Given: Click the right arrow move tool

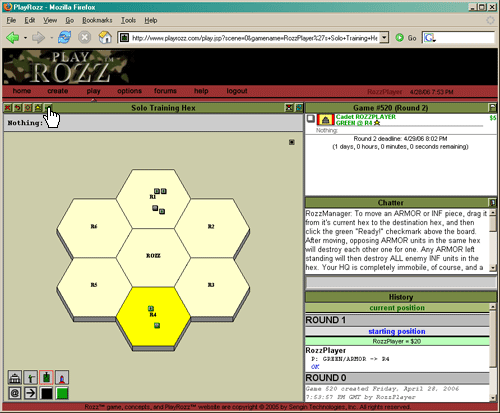Looking at the screenshot, I should (x=30, y=393).
